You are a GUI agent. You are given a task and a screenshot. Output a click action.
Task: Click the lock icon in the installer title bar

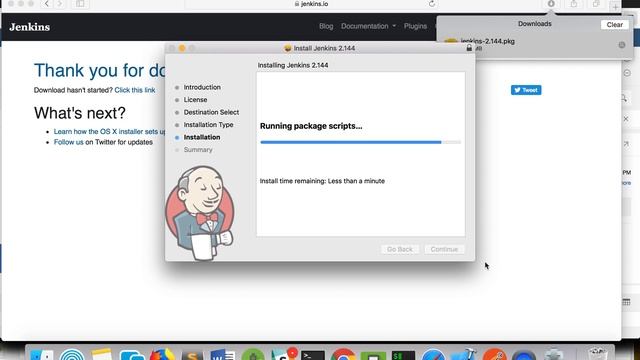coord(469,48)
